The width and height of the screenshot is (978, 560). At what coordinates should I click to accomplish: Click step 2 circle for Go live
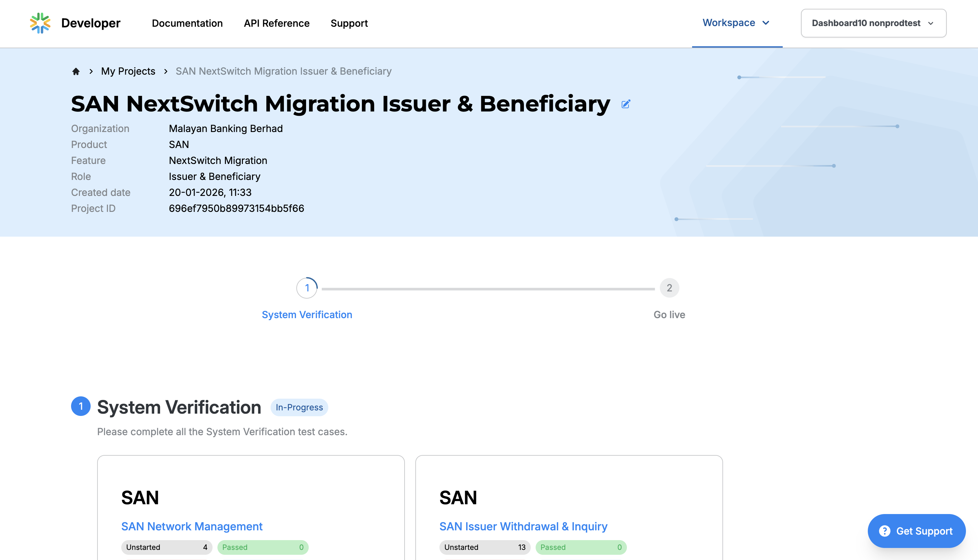669,288
